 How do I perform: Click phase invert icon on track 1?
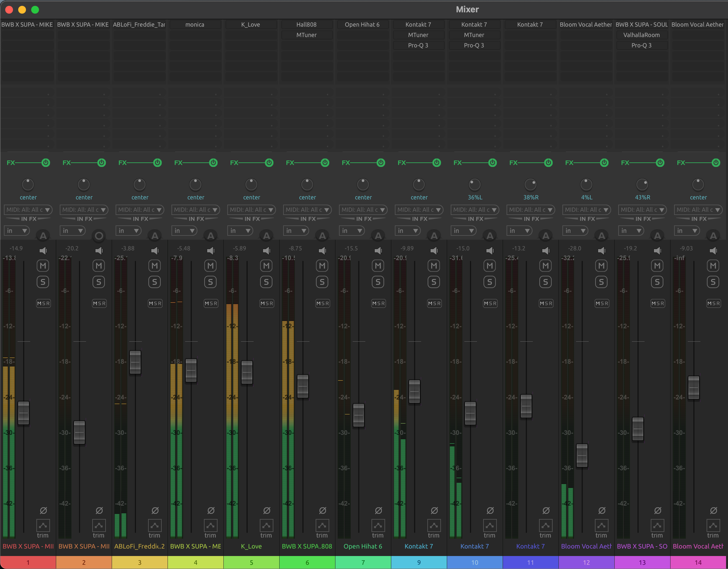[43, 510]
